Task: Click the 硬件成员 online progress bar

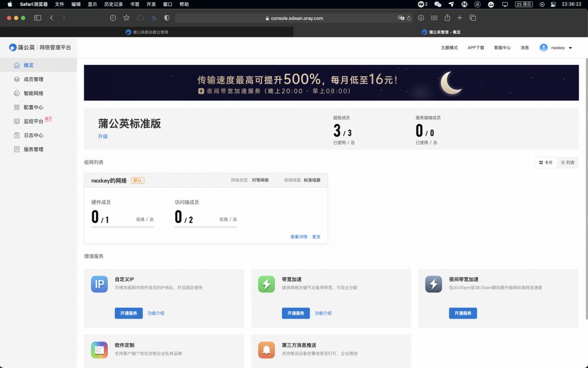Action: pos(122,227)
